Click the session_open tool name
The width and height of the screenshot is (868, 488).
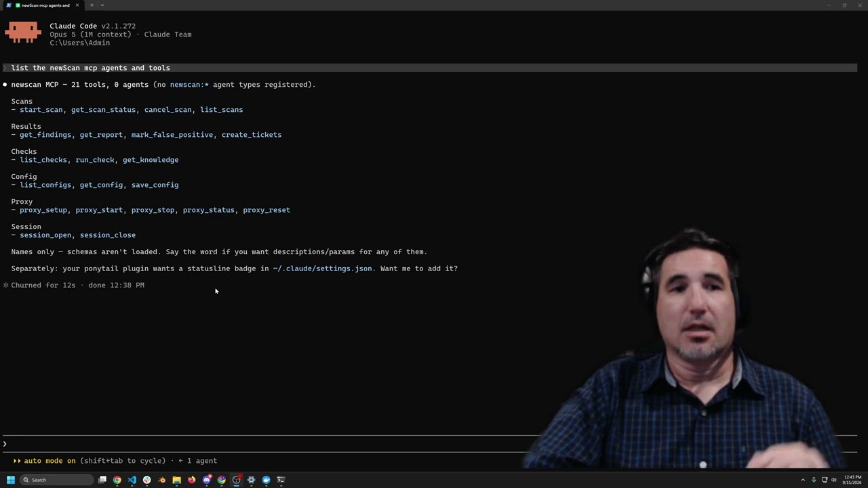(45, 235)
